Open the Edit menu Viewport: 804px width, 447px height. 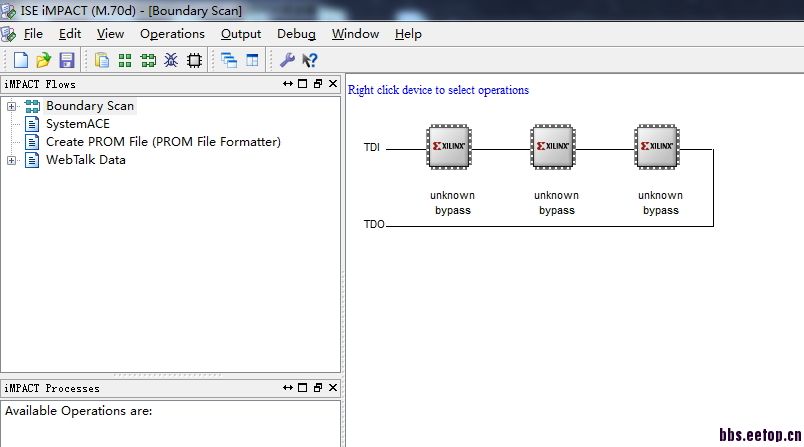(70, 34)
